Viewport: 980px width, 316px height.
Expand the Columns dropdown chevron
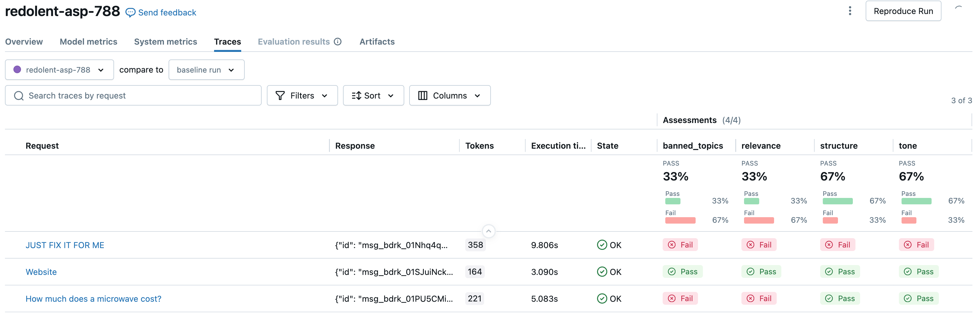[477, 96]
